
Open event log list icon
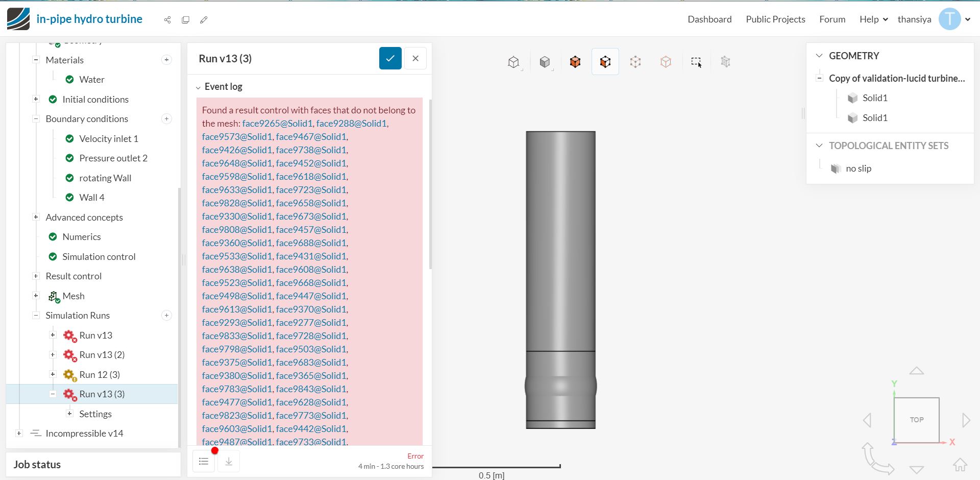pos(204,462)
